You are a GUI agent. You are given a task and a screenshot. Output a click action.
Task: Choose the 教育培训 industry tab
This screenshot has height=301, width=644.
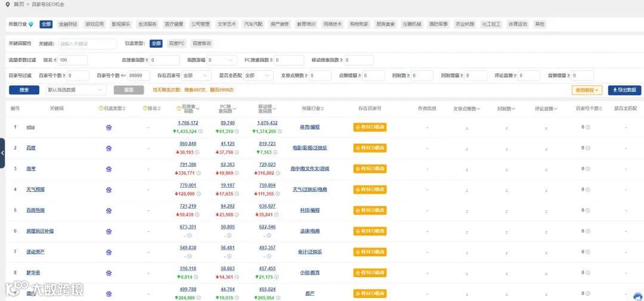(306, 24)
